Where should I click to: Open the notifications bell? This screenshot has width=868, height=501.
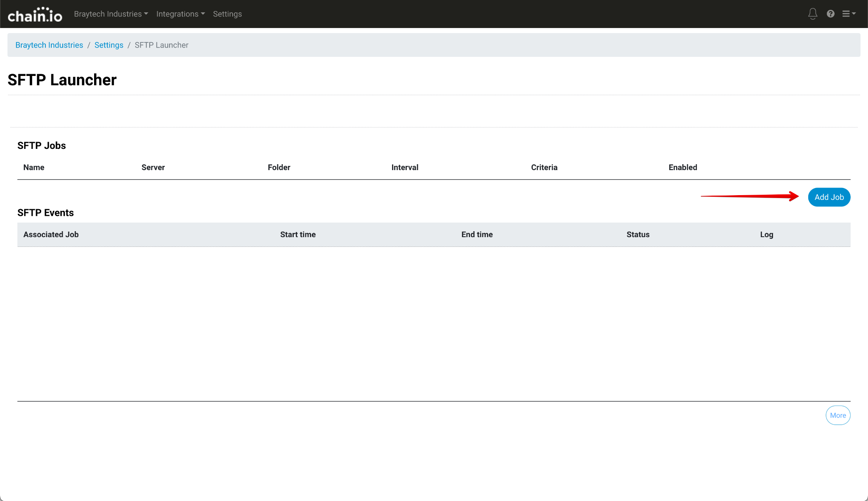coord(812,14)
